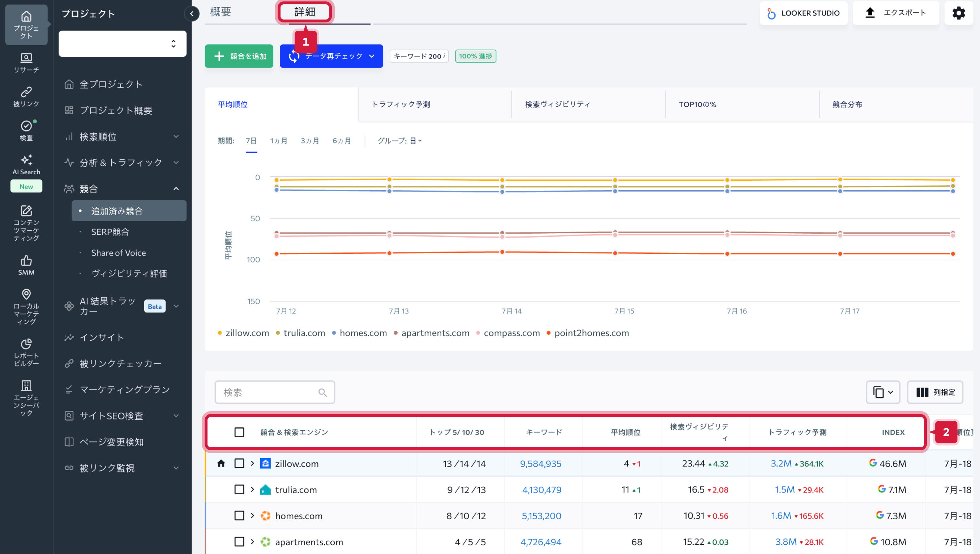Open the copy dropdown beside 列指定
The image size is (980, 554).
(883, 392)
